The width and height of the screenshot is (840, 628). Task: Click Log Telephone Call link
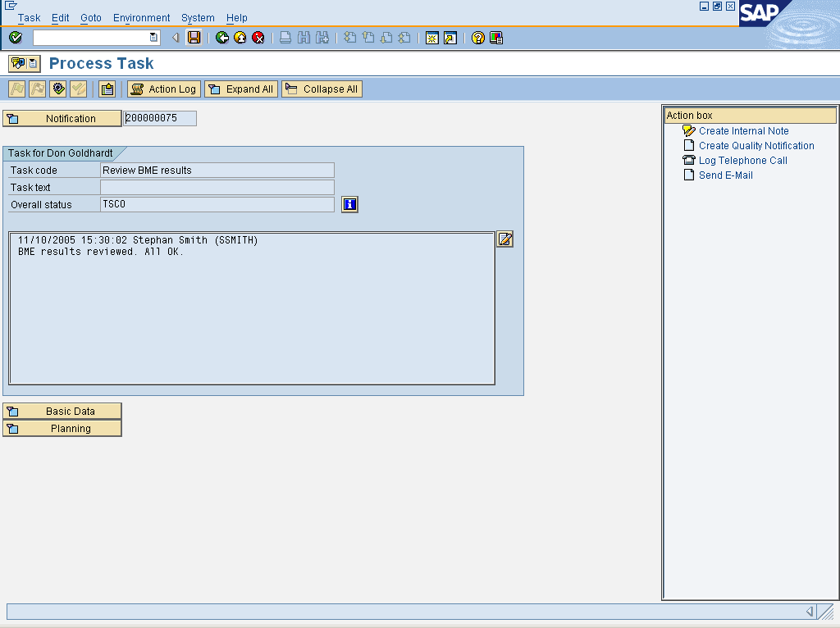click(x=743, y=161)
